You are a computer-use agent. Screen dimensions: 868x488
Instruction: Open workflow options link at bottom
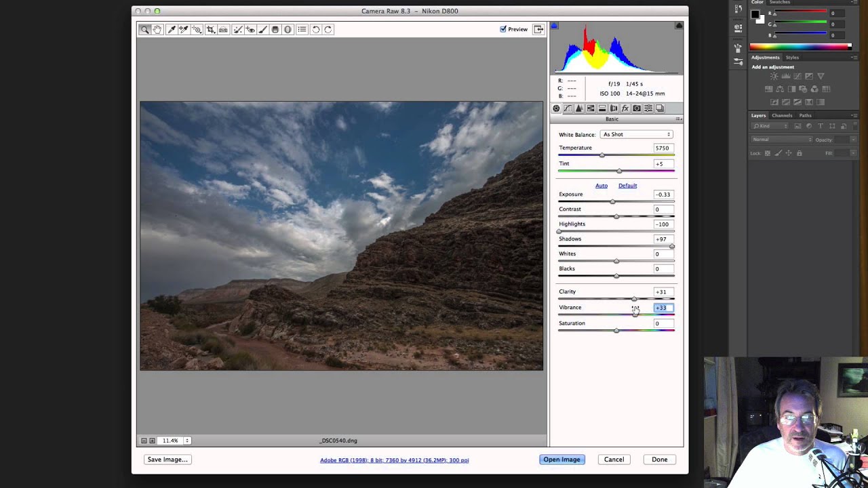pos(394,460)
